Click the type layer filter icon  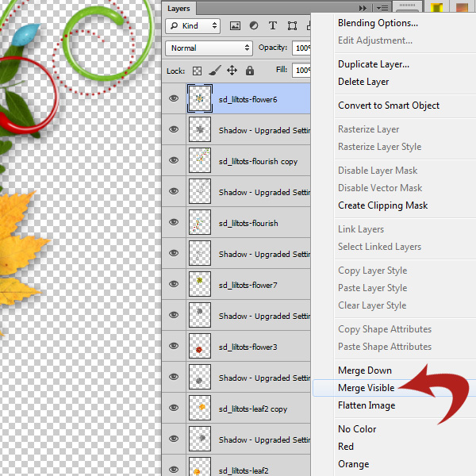click(273, 26)
